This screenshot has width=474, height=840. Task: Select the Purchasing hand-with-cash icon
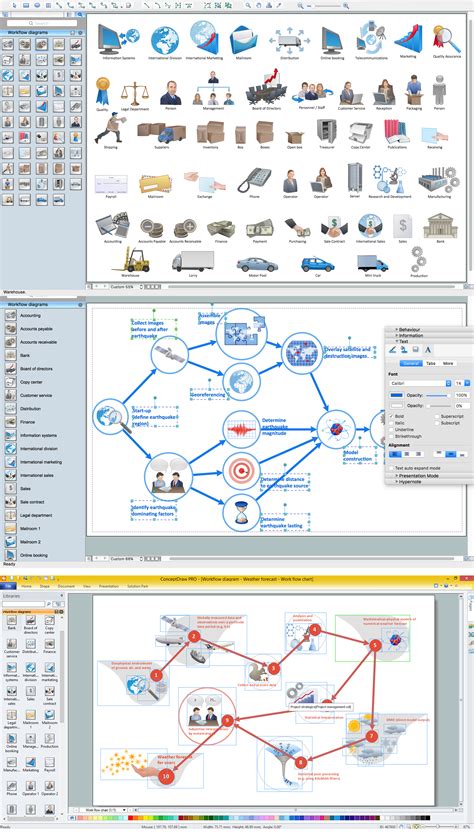[x=297, y=227]
